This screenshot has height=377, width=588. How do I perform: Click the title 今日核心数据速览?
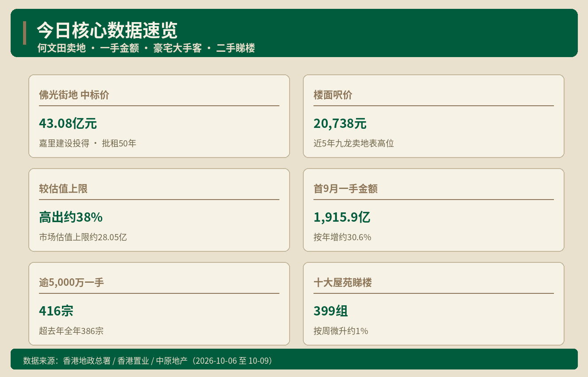(x=107, y=31)
